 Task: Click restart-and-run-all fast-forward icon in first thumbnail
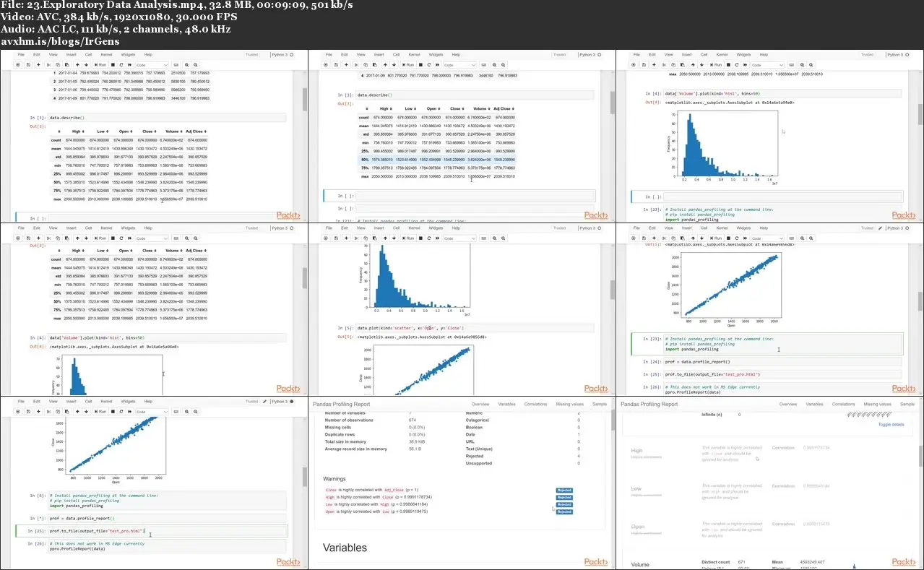(129, 65)
